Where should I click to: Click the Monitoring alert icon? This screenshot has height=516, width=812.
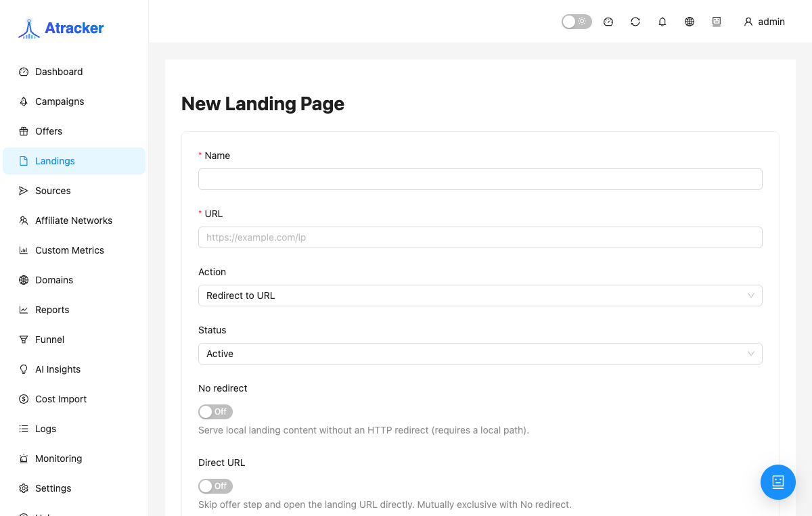[24, 459]
